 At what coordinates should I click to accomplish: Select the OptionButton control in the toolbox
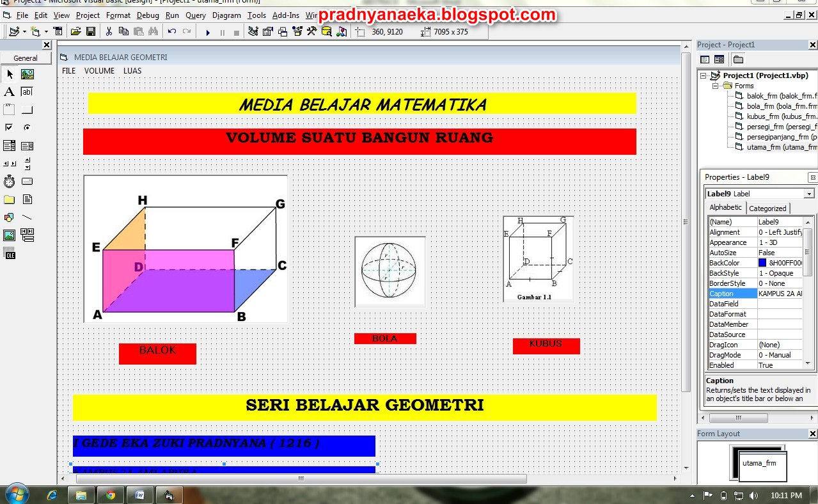[x=27, y=127]
